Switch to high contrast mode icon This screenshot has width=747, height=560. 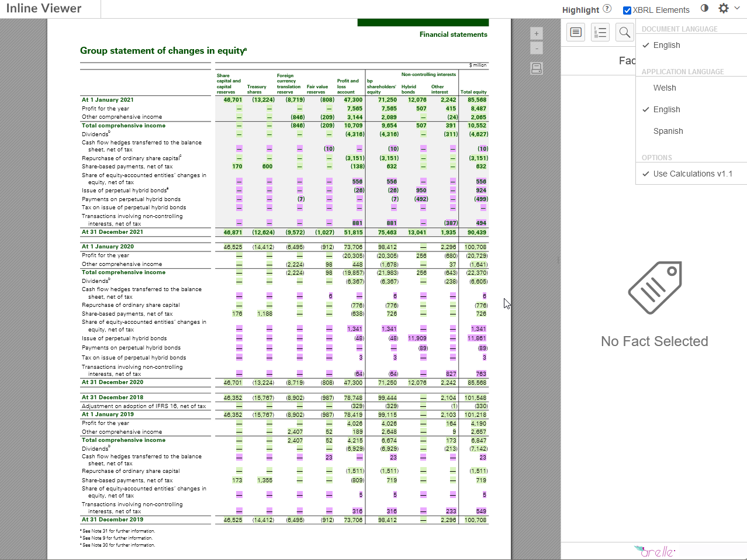pyautogui.click(x=704, y=8)
